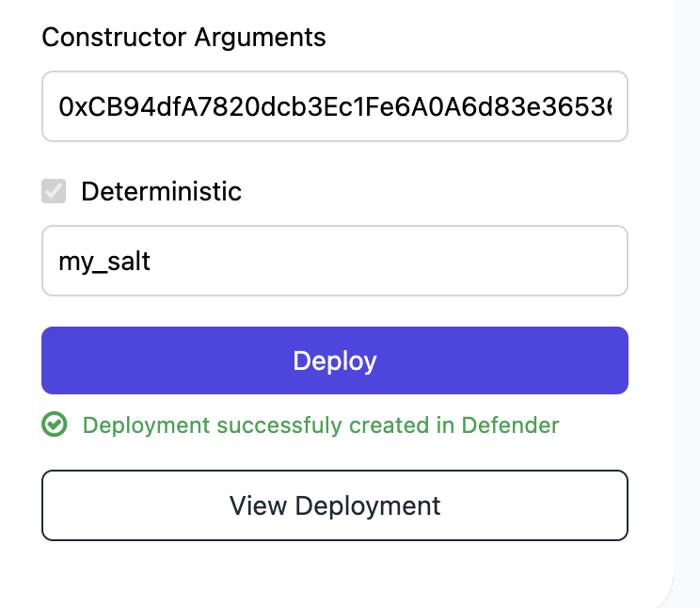The width and height of the screenshot is (700, 608).
Task: Click the field below Constructor Arguments label
Action: [335, 106]
